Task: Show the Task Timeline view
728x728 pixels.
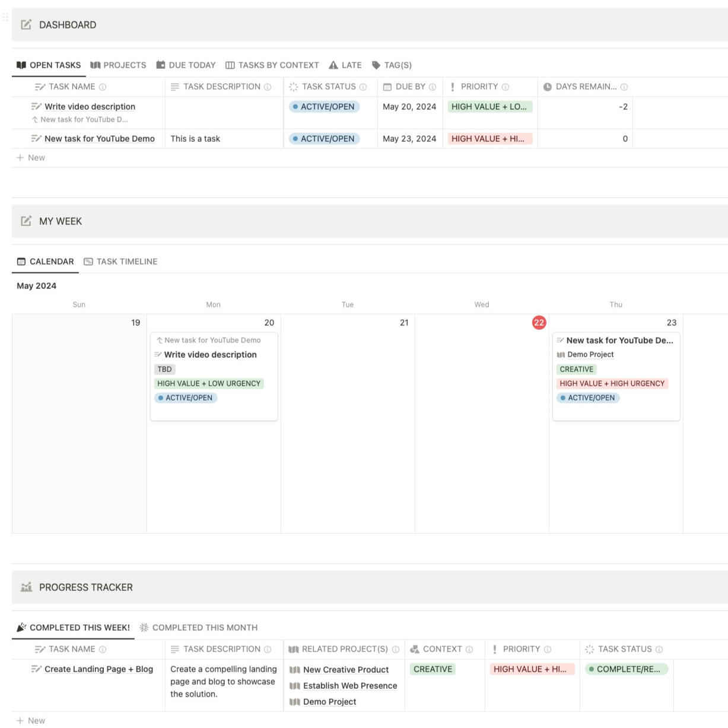Action: click(x=120, y=262)
